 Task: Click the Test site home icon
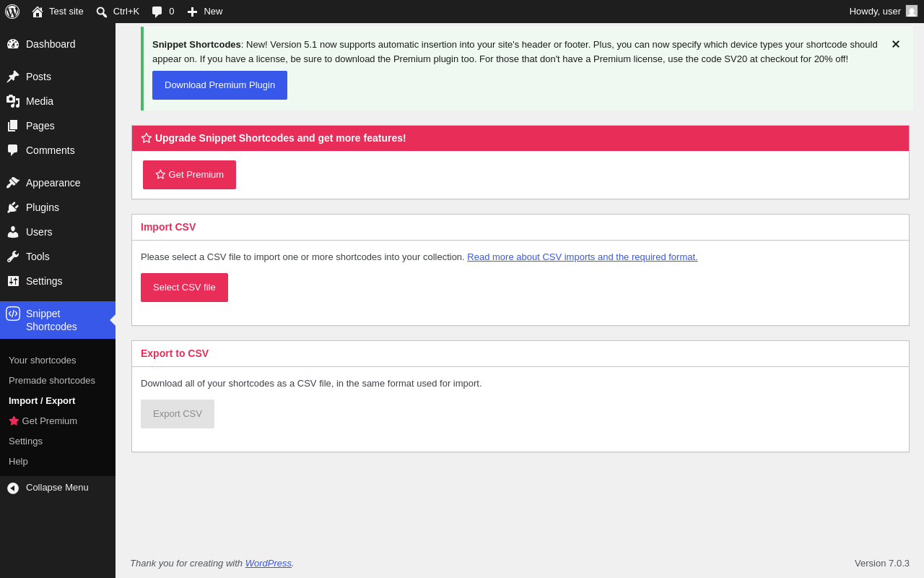(38, 12)
